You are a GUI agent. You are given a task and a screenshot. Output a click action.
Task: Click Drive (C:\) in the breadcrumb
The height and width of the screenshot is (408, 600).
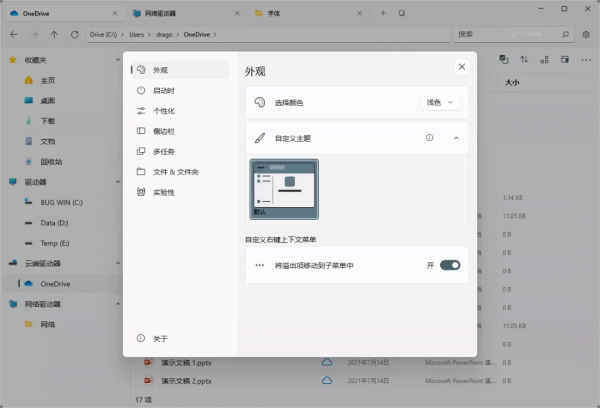(x=103, y=34)
